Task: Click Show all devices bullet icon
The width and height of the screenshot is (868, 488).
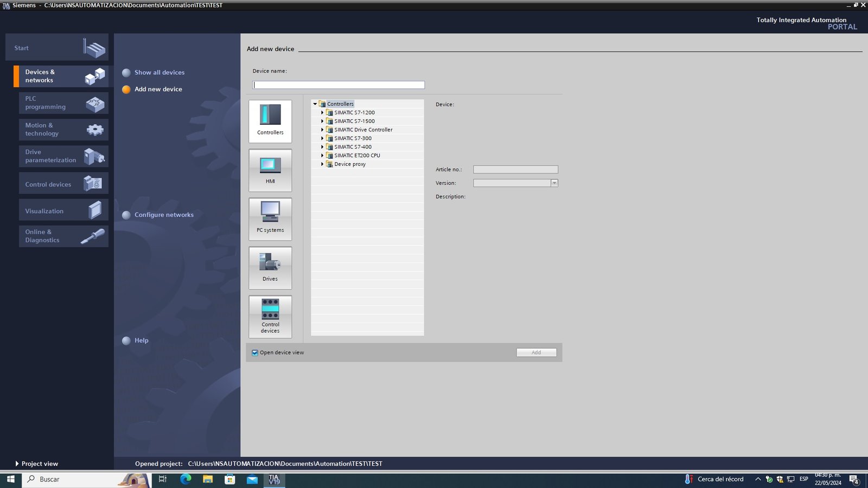Action: coord(126,73)
